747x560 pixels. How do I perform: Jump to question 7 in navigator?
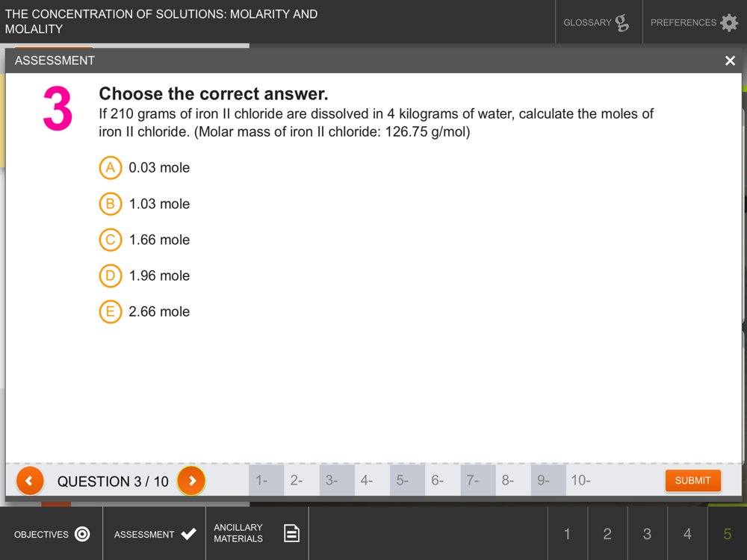tap(478, 480)
